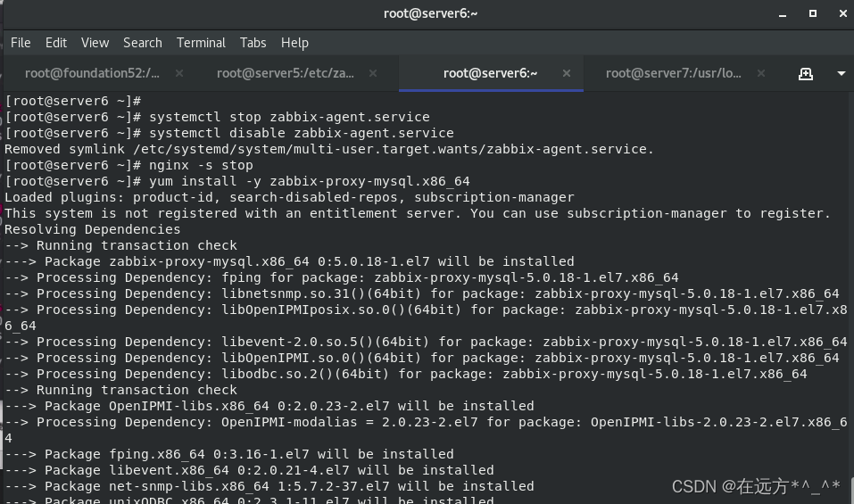
Task: Click the 'yum install -y zabbix-proxy-mysql.x86_64' line
Action: (237, 181)
